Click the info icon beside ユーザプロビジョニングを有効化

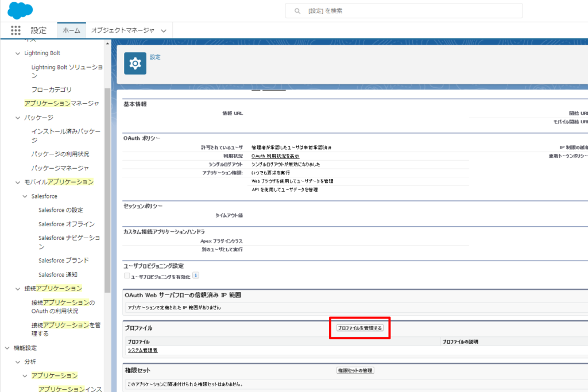(x=196, y=275)
